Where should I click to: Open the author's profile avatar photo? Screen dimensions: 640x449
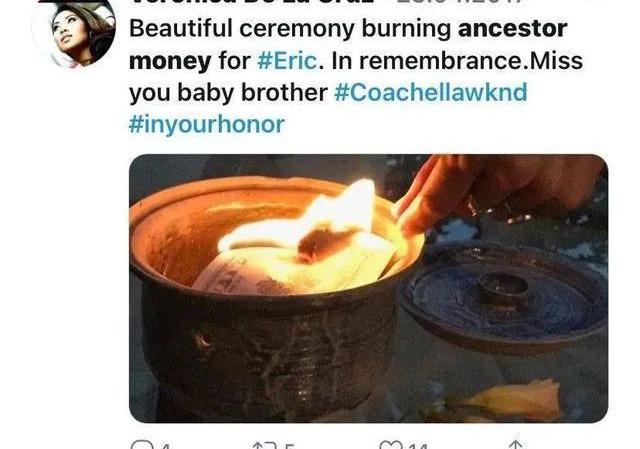[74, 34]
